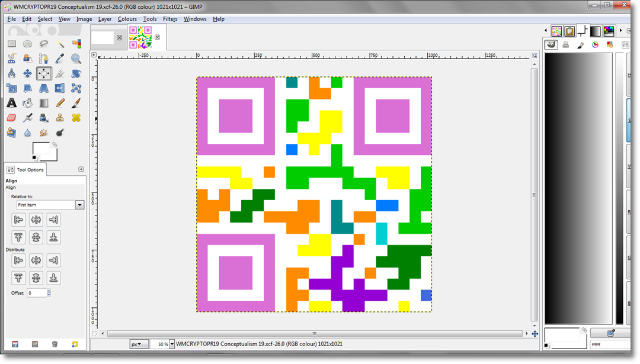
Task: Open the Filters menu
Action: pos(170,19)
